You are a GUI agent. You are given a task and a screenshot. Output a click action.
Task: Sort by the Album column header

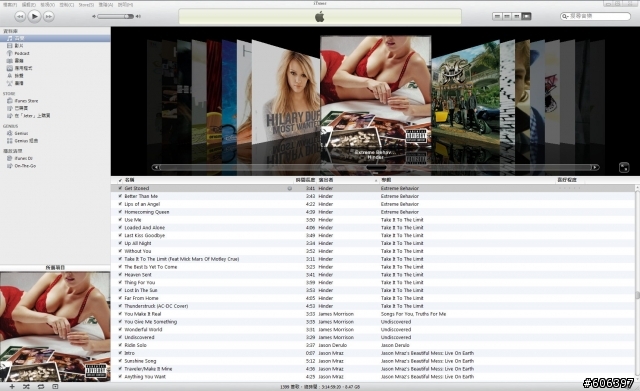(x=467, y=180)
